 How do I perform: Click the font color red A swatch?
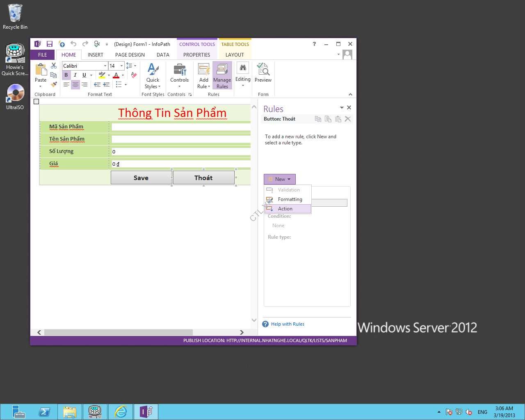point(116,75)
